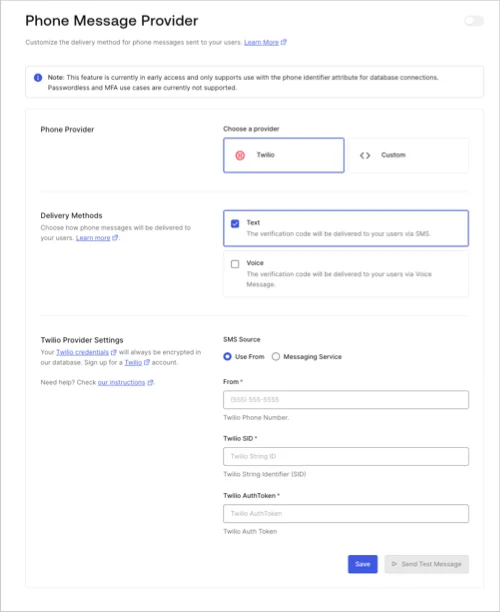Toggle the Phone Message Provider switch
Viewport: 500px width, 612px height.
(x=474, y=21)
